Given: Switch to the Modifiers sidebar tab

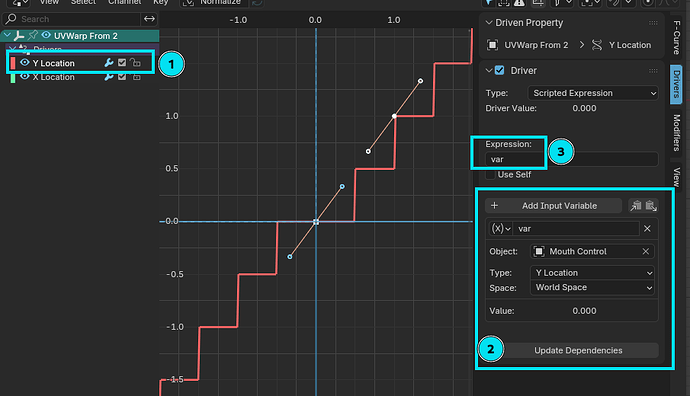Looking at the screenshot, I should tap(676, 132).
